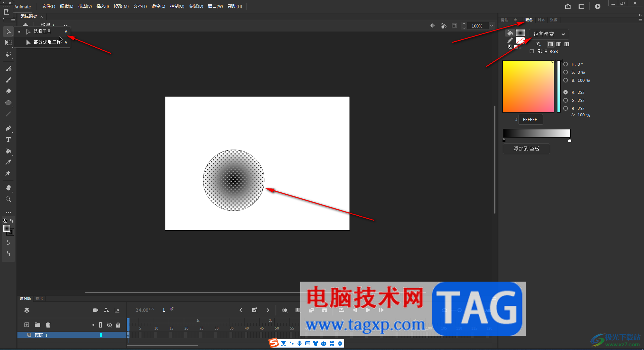
Task: Open the 文件(F) menu
Action: (x=48, y=6)
